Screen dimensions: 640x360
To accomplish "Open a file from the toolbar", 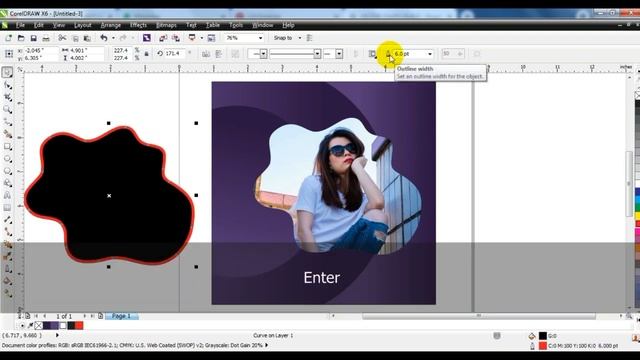I will click(x=21, y=38).
